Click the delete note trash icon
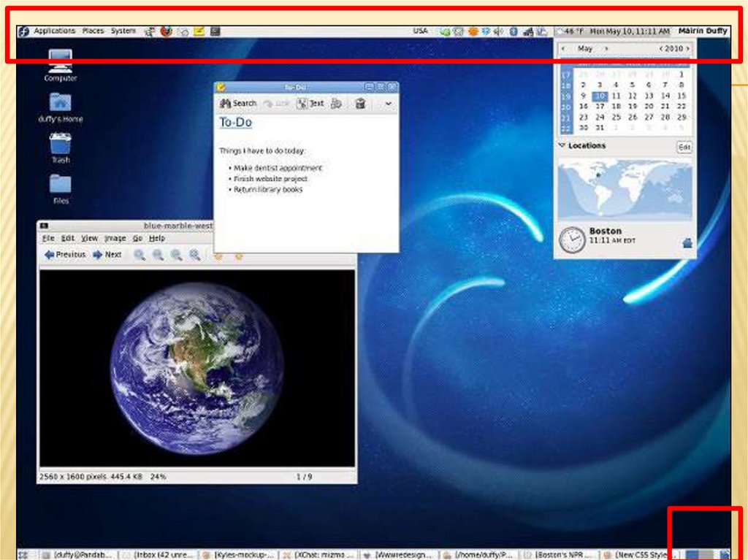Image resolution: width=748 pixels, height=560 pixels. tap(360, 103)
